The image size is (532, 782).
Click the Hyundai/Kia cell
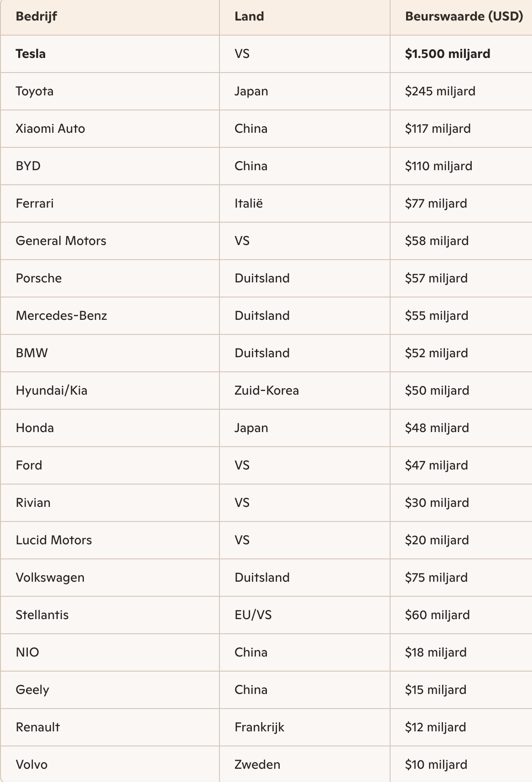[52, 391]
